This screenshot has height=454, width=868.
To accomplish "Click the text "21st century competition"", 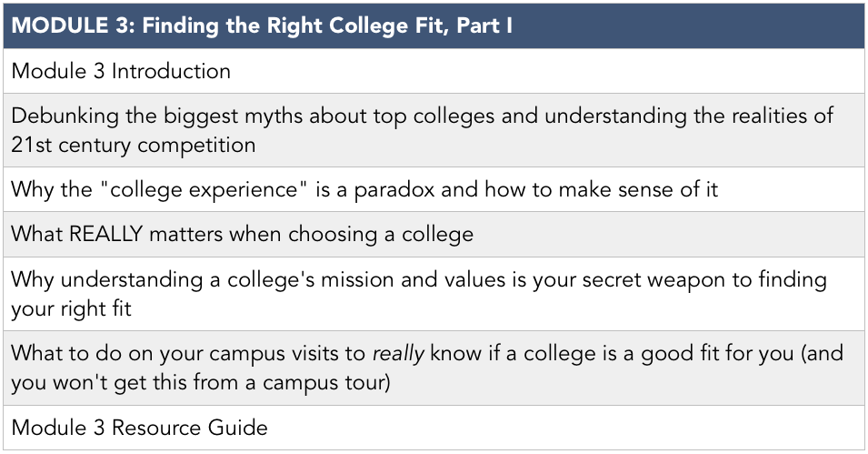I will [134, 146].
